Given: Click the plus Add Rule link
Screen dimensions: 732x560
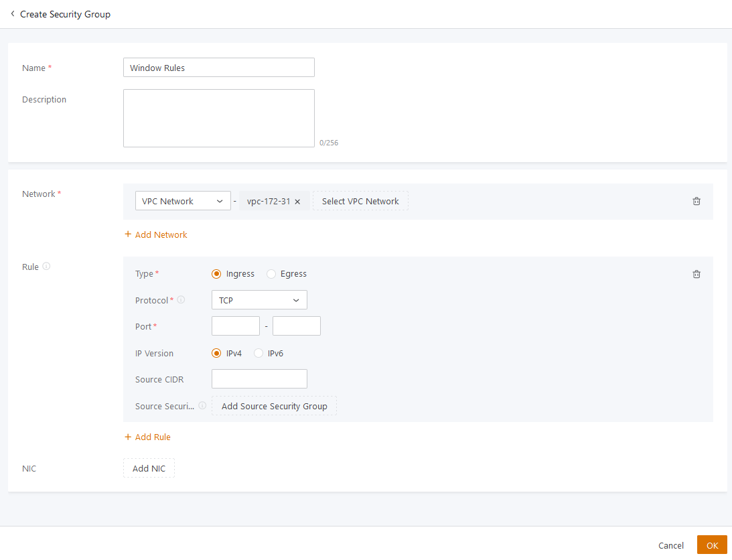Looking at the screenshot, I should [147, 437].
